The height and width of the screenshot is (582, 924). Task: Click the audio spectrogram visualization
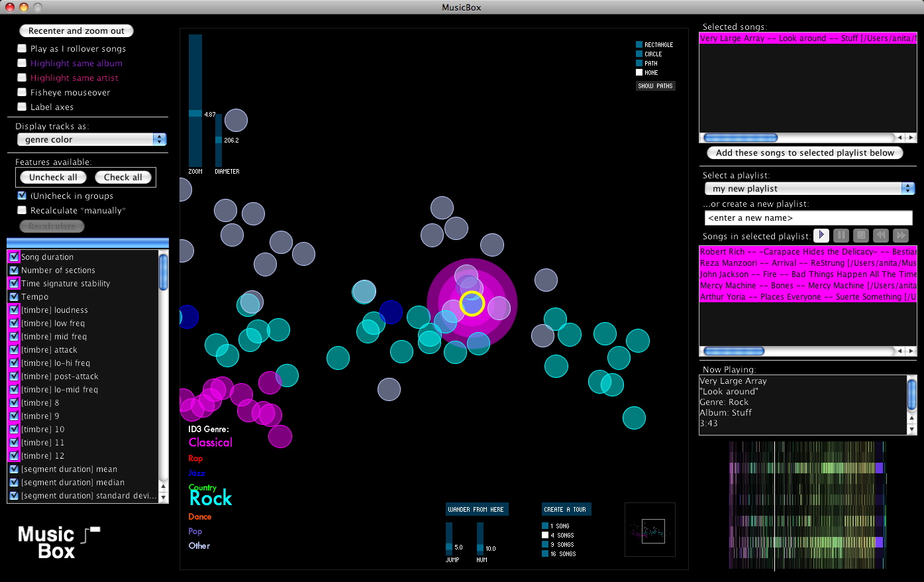click(x=807, y=505)
